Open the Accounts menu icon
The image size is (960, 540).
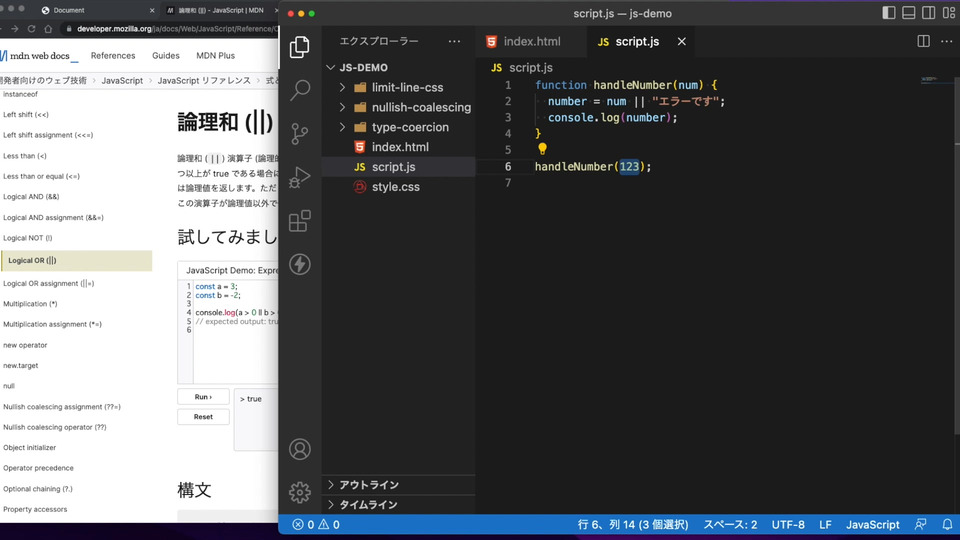pyautogui.click(x=299, y=449)
